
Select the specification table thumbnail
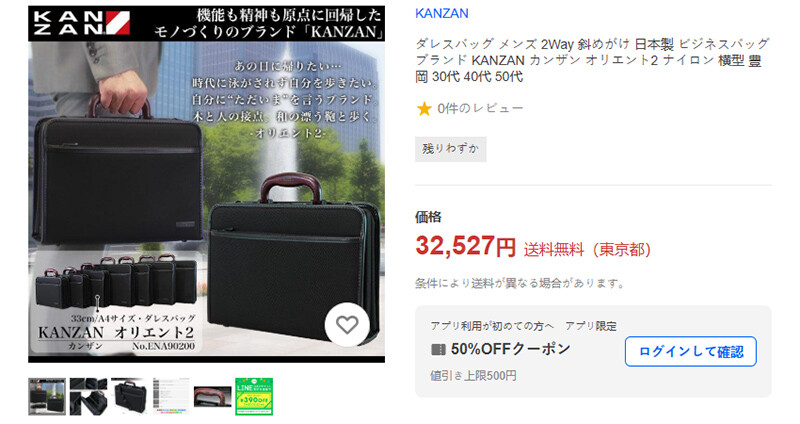coord(171,396)
